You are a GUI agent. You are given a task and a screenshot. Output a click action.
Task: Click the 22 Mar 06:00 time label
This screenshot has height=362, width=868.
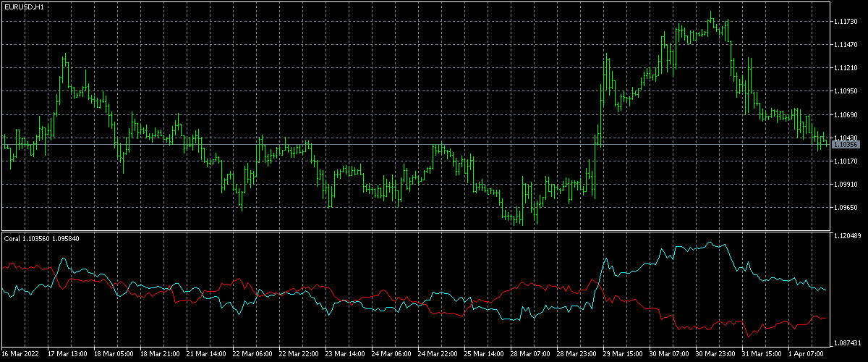pos(252,354)
